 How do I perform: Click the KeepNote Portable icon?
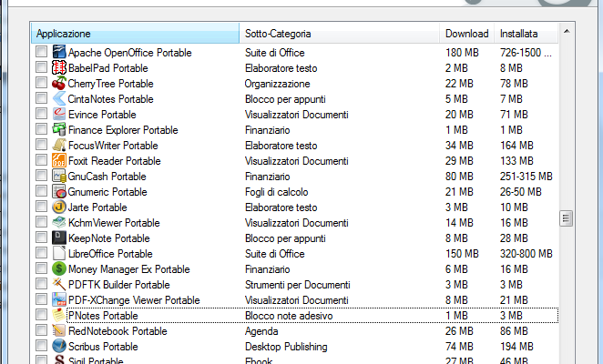tap(59, 238)
